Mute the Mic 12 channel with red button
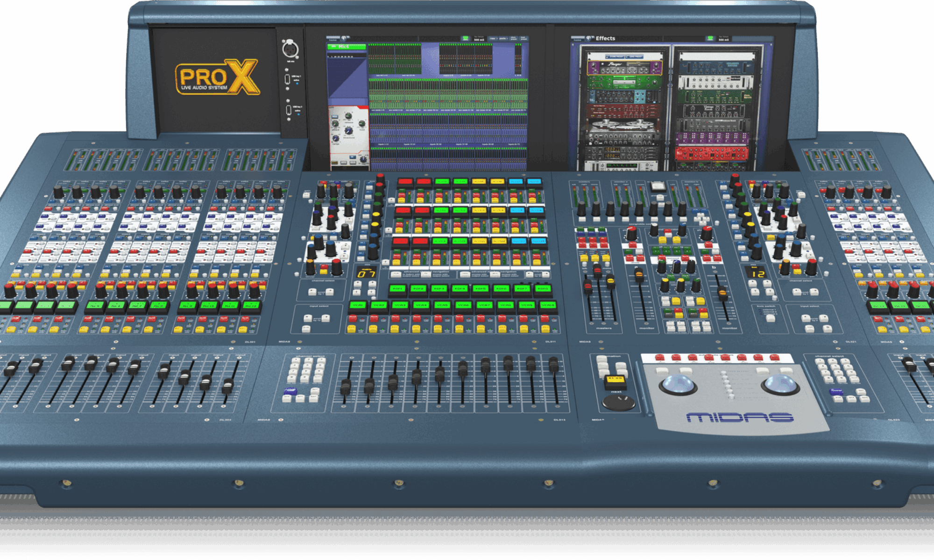934x560 pixels. point(246,319)
